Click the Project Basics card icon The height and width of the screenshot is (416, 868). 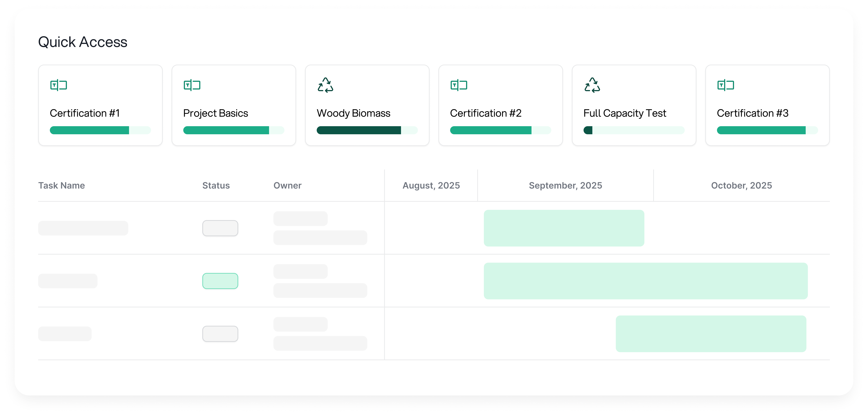[x=192, y=85]
